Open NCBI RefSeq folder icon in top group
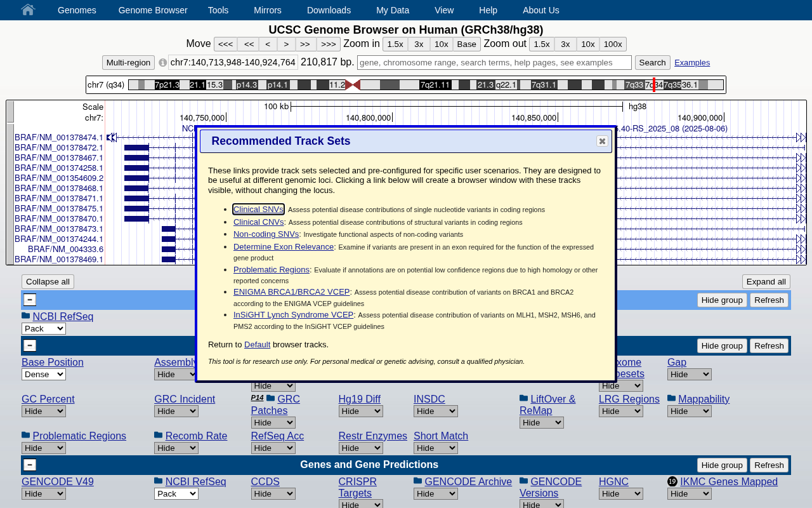The width and height of the screenshot is (812, 508). coord(25,316)
